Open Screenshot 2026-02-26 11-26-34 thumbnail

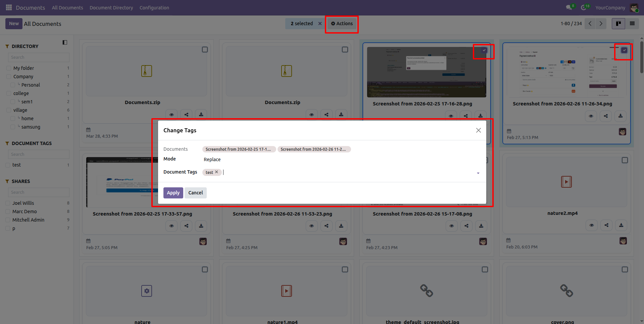566,72
